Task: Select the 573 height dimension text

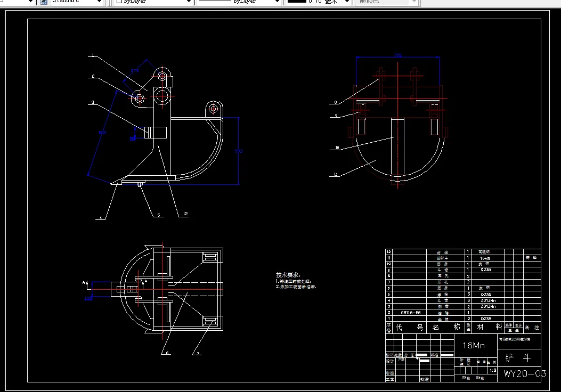Action: [239, 151]
